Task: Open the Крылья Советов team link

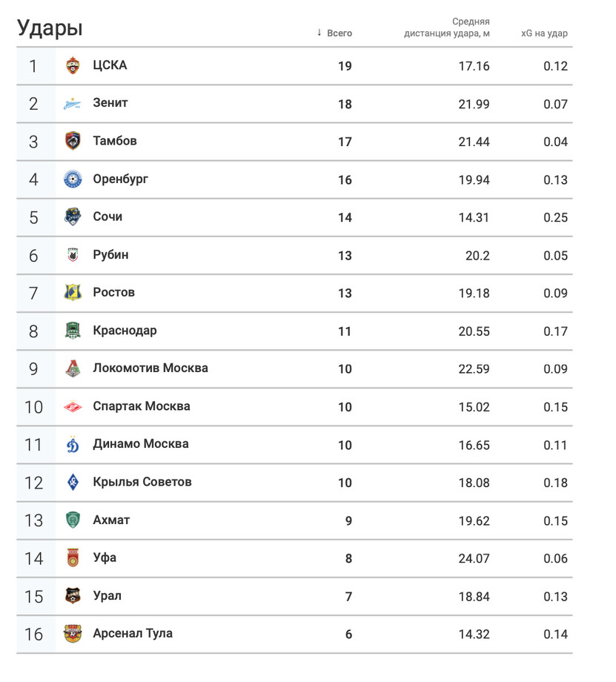Action: point(142,482)
